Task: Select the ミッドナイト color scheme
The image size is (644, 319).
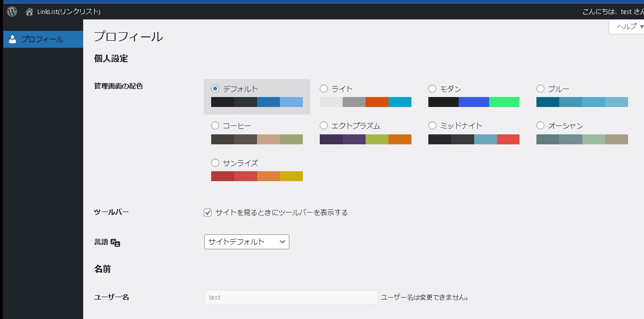Action: [432, 125]
